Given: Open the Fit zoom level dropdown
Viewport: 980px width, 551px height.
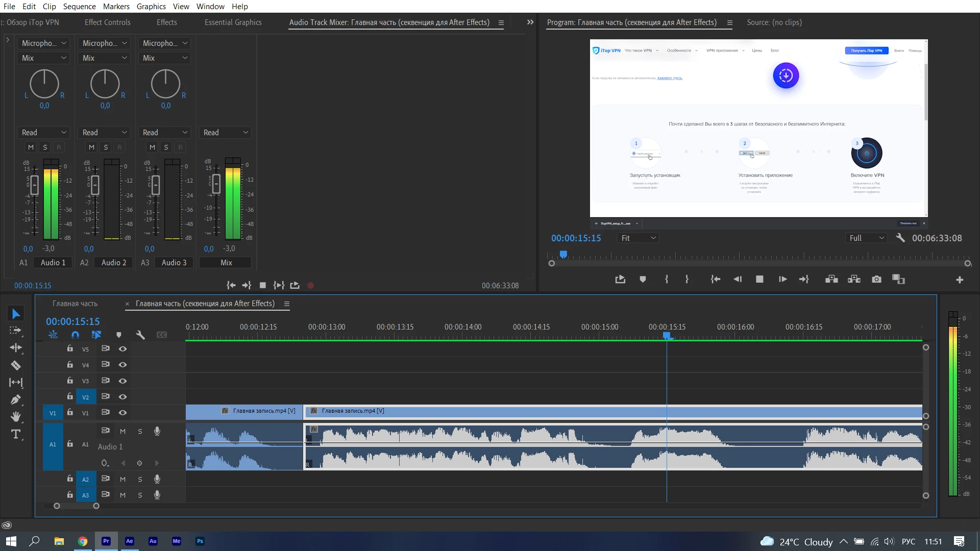Looking at the screenshot, I should coord(638,238).
